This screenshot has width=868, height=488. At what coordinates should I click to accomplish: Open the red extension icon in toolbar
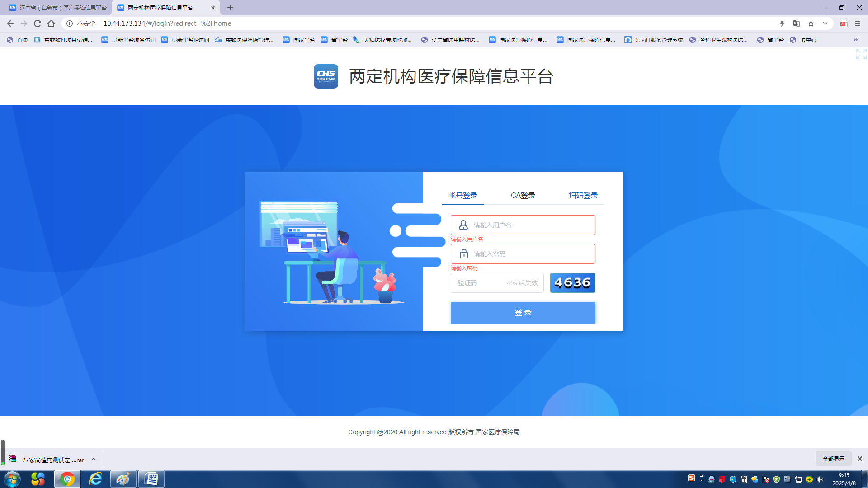pos(844,23)
